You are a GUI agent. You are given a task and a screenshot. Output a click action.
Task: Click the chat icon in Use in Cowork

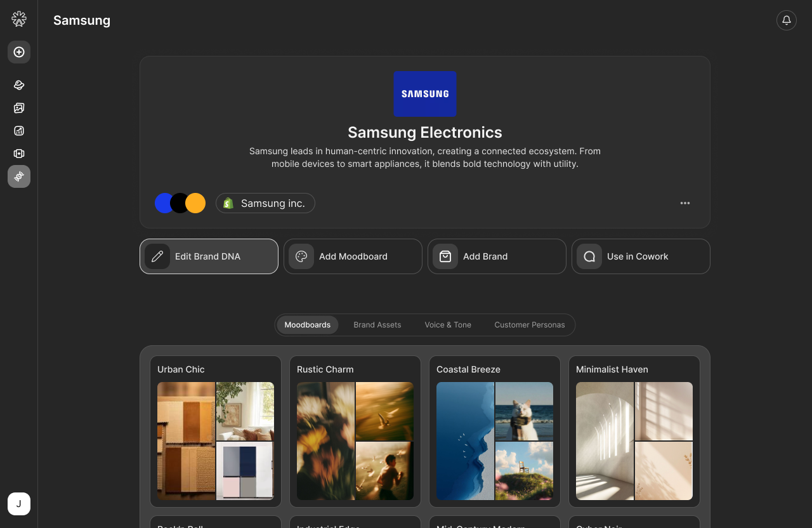[x=589, y=256]
